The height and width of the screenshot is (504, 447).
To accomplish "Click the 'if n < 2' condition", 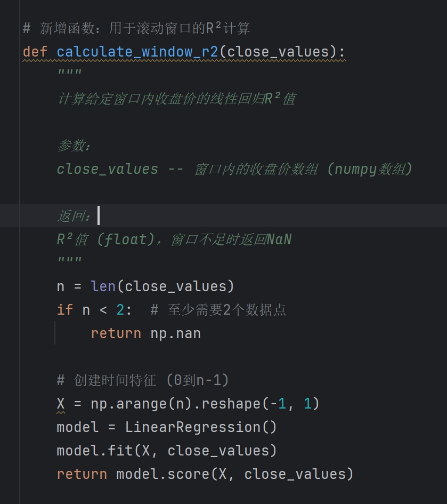I will tap(94, 310).
